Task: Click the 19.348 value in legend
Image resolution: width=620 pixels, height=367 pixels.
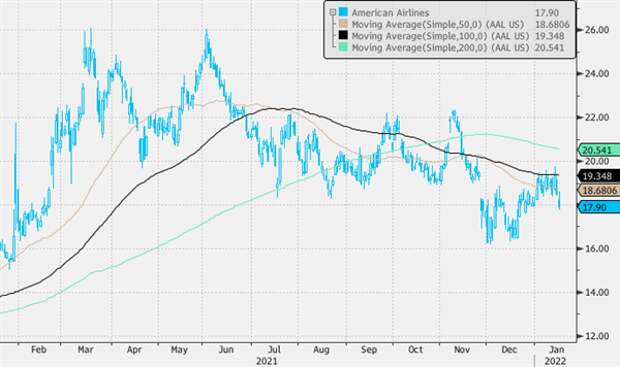Action: (x=550, y=36)
